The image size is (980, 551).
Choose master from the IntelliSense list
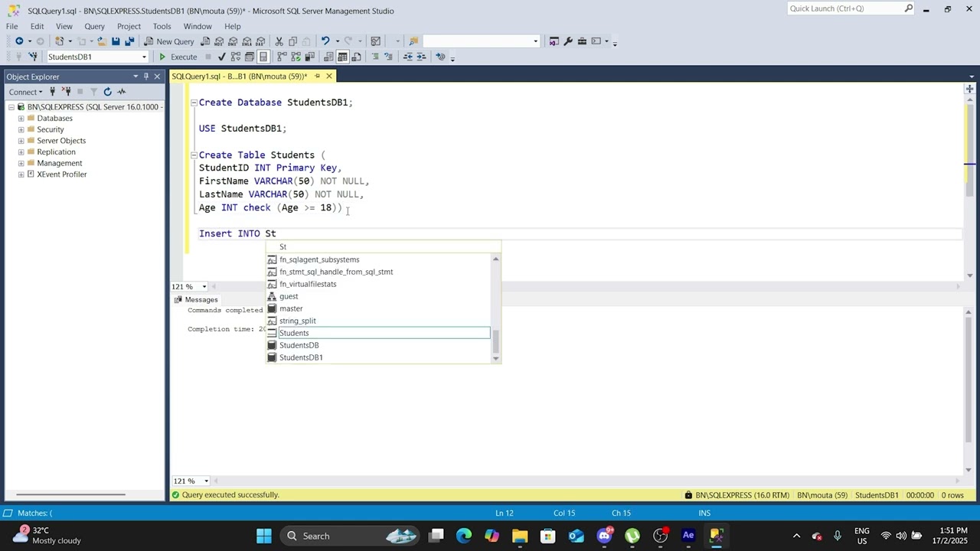377,308
